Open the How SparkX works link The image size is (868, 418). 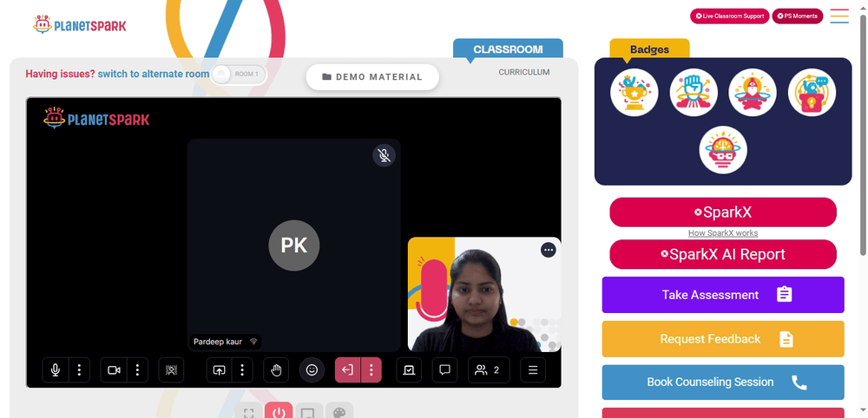click(x=723, y=232)
